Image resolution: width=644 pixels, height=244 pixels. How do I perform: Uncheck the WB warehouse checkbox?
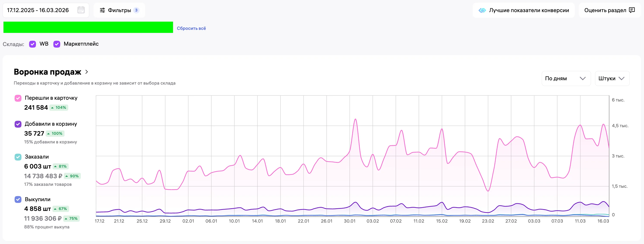click(32, 44)
